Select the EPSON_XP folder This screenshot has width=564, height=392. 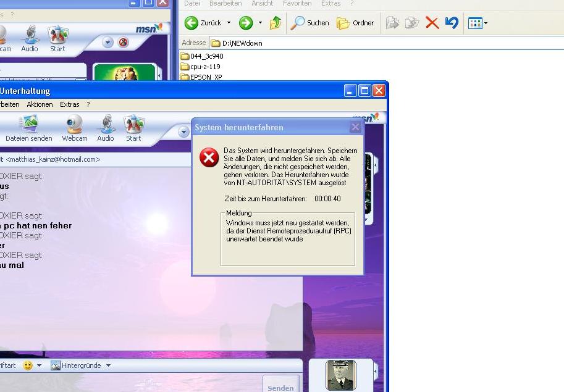(x=201, y=77)
